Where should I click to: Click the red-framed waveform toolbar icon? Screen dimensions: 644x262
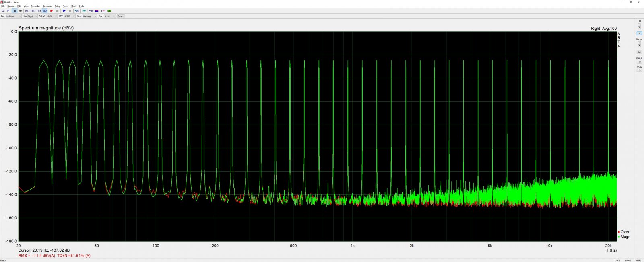click(x=103, y=11)
